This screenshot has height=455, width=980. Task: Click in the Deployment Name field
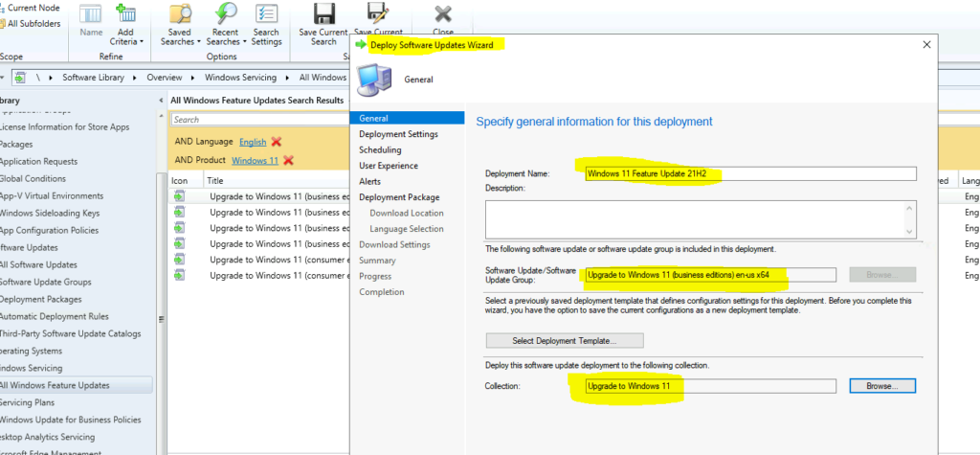click(750, 173)
